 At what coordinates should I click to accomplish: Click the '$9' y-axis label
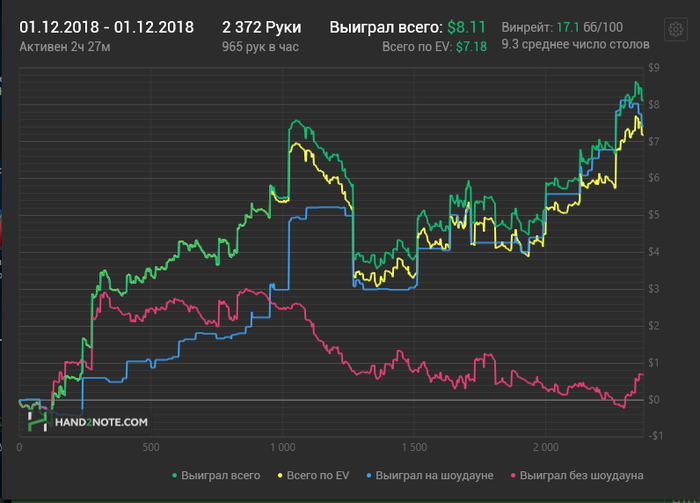click(x=654, y=68)
